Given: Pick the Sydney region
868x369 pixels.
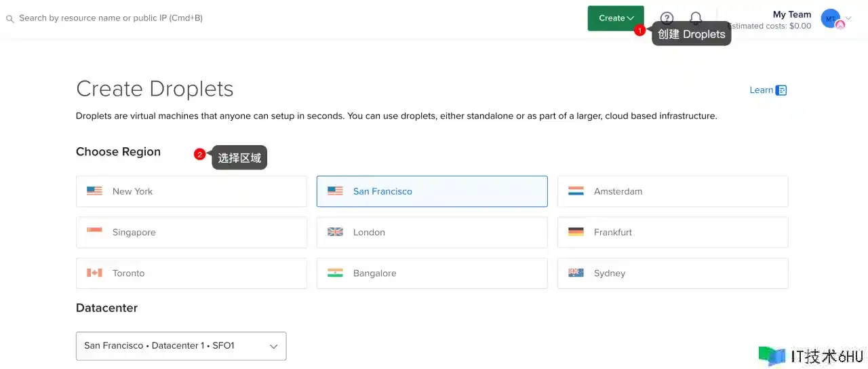Looking at the screenshot, I should click(x=673, y=273).
